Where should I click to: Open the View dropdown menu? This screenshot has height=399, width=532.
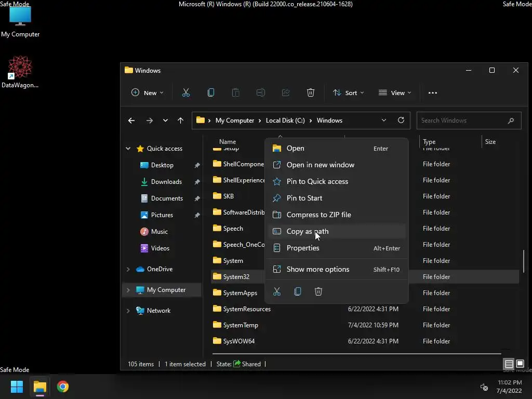tap(395, 92)
